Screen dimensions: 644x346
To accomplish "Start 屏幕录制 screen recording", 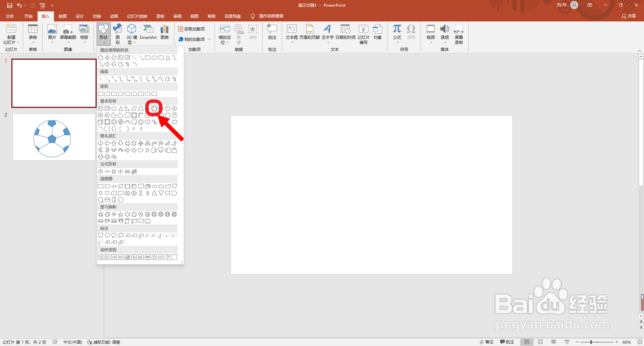I will point(459,34).
